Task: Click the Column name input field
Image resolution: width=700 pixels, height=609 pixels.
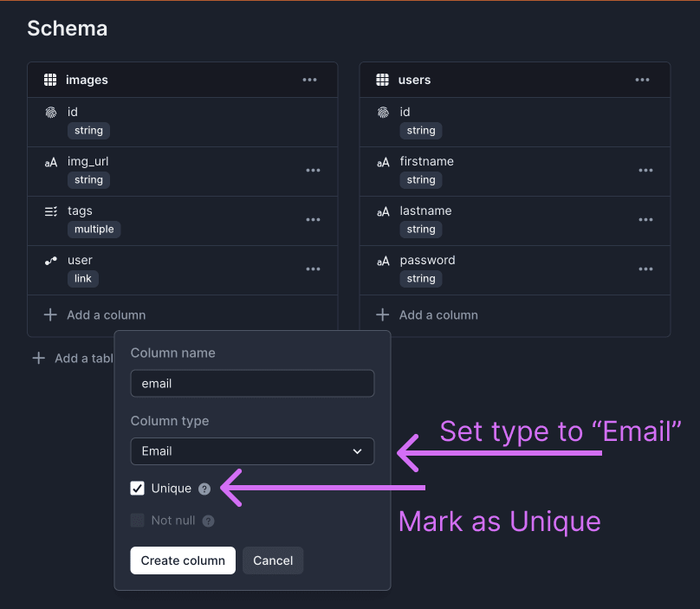Action: [252, 384]
